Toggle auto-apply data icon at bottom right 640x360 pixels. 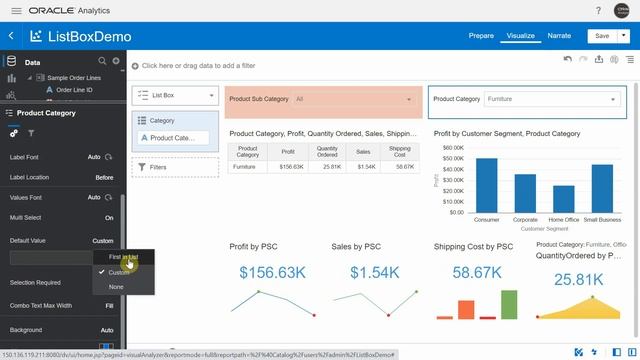(x=578, y=352)
